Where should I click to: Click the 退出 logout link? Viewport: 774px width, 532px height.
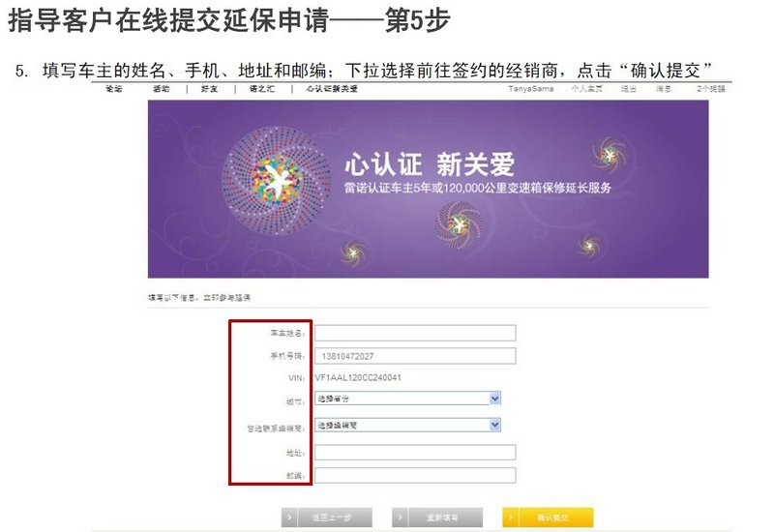click(628, 89)
